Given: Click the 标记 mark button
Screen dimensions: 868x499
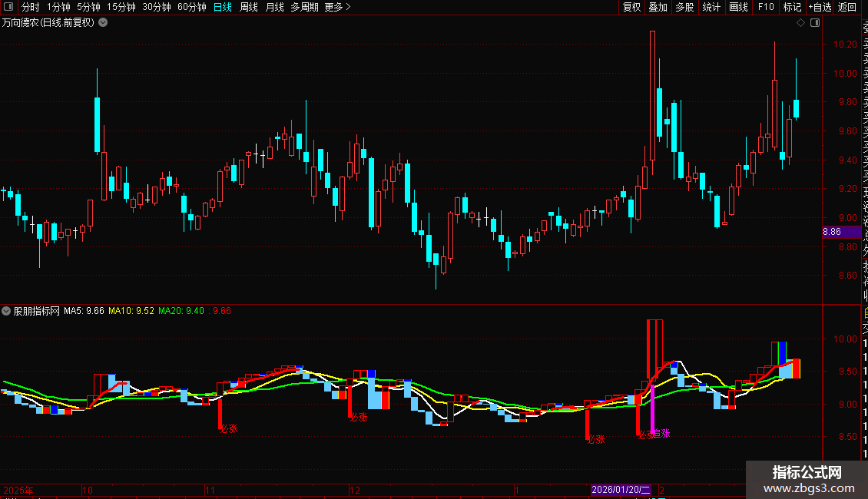Looking at the screenshot, I should point(792,7).
